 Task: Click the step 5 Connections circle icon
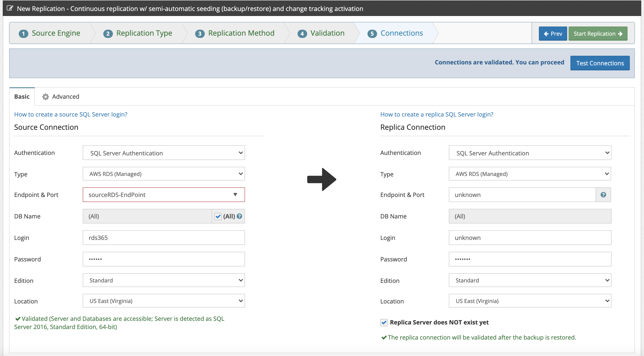click(372, 33)
